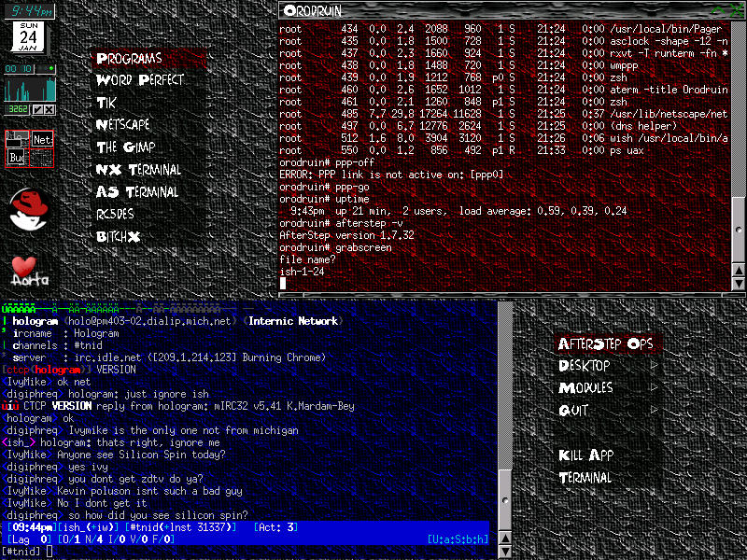Click the calendar date applet
This screenshot has width=747, height=560.
(x=29, y=34)
